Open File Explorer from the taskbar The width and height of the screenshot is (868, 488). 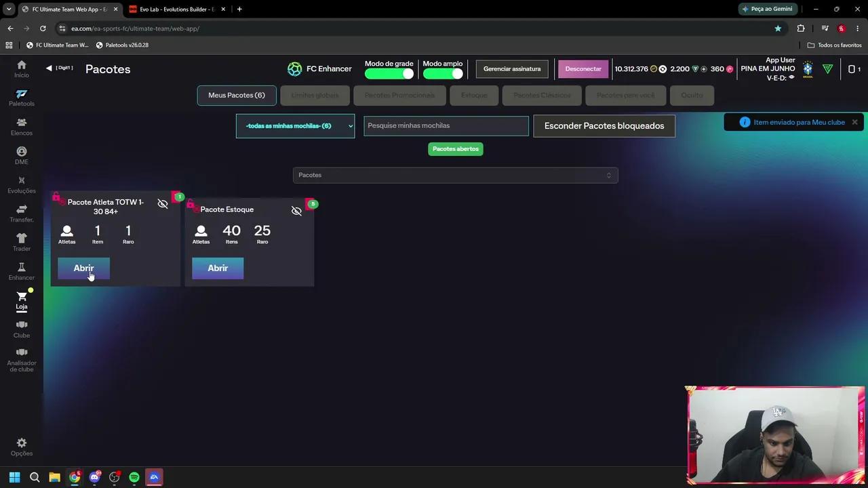click(x=54, y=477)
